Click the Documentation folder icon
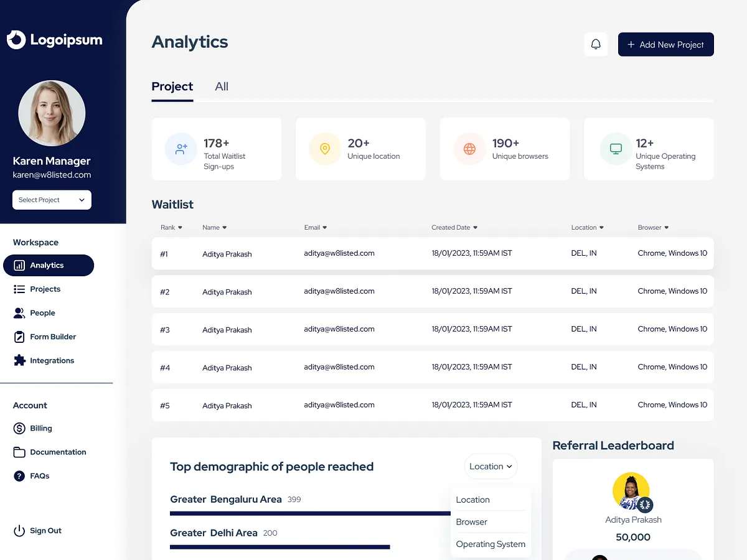Screen dimensions: 747x560 (19, 452)
